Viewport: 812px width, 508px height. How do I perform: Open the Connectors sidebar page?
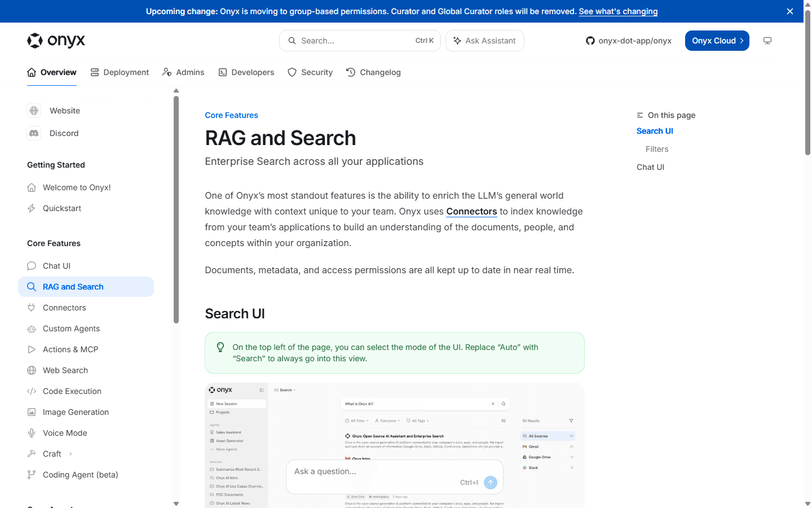pos(86,308)
